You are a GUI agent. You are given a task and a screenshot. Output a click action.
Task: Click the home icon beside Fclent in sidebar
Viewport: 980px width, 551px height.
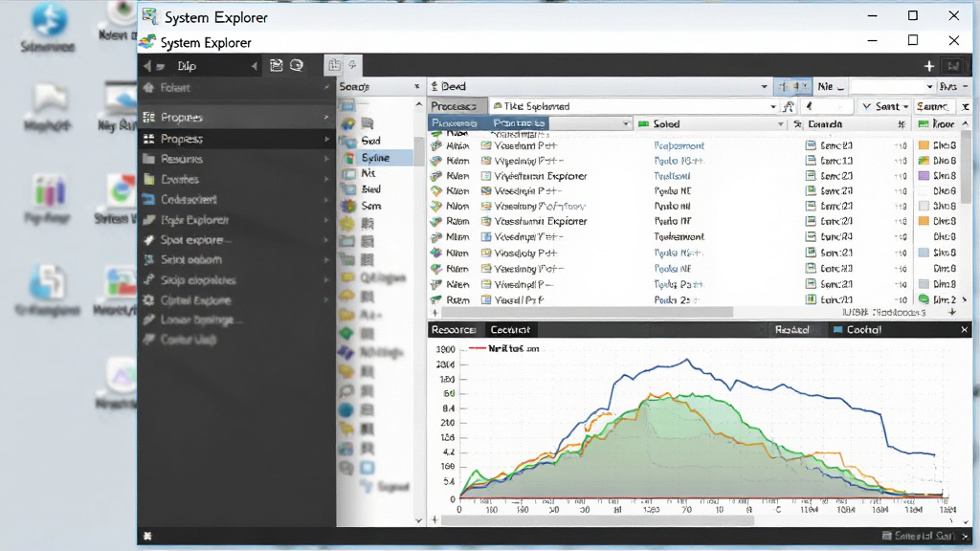pyautogui.click(x=148, y=87)
